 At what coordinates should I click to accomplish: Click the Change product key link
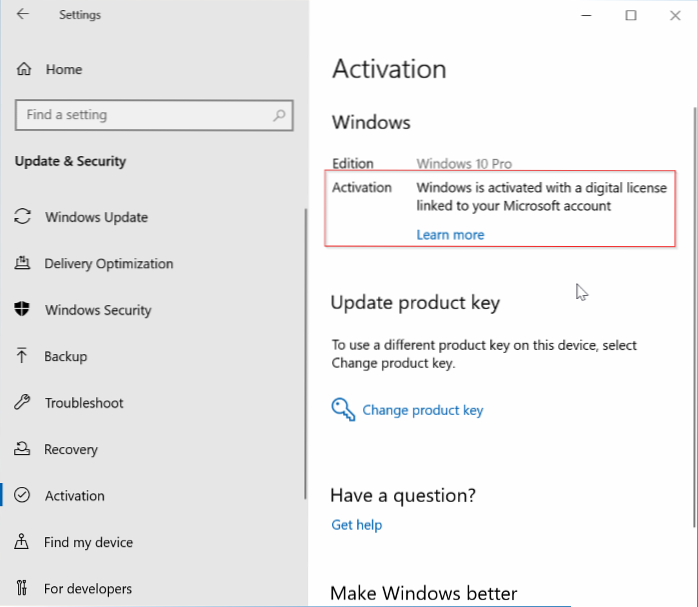[422, 410]
